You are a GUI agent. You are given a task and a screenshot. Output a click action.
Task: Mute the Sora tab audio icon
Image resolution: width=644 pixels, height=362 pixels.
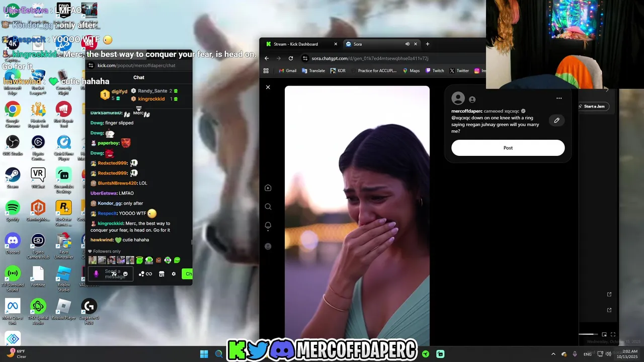click(407, 44)
